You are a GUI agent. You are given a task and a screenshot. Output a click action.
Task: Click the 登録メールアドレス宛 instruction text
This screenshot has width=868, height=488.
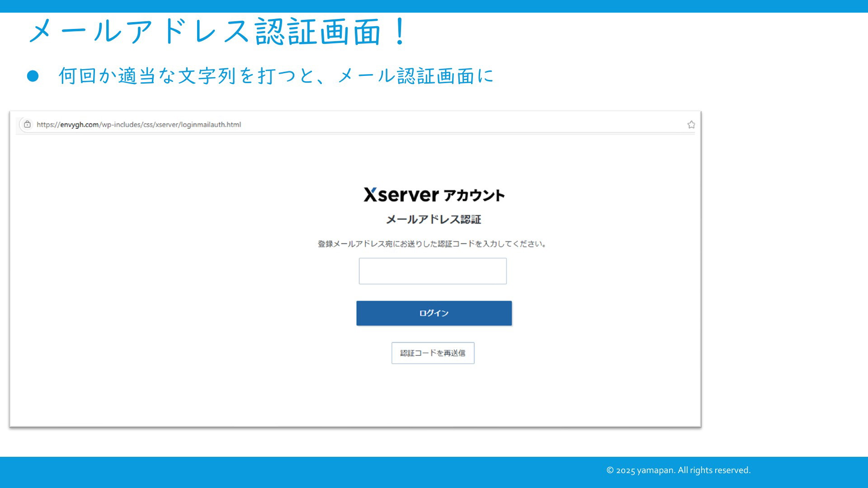click(433, 244)
